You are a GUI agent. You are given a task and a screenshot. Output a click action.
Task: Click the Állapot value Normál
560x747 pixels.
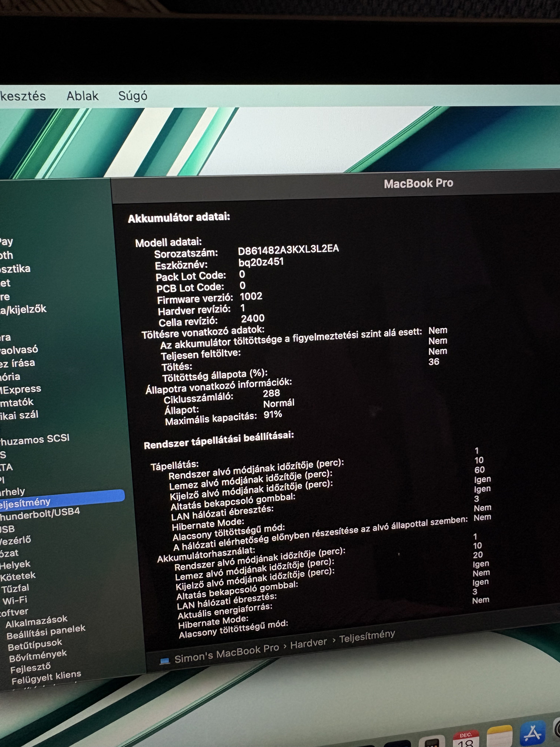(x=279, y=403)
